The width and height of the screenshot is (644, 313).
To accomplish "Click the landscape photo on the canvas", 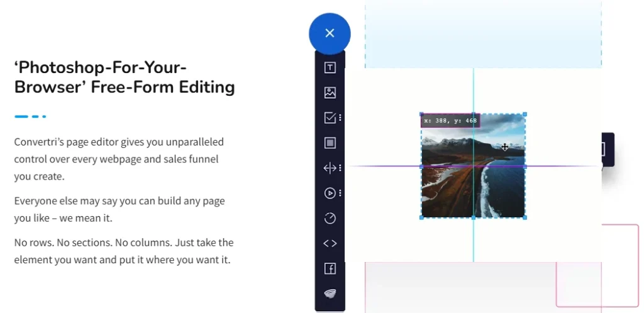I will click(473, 166).
